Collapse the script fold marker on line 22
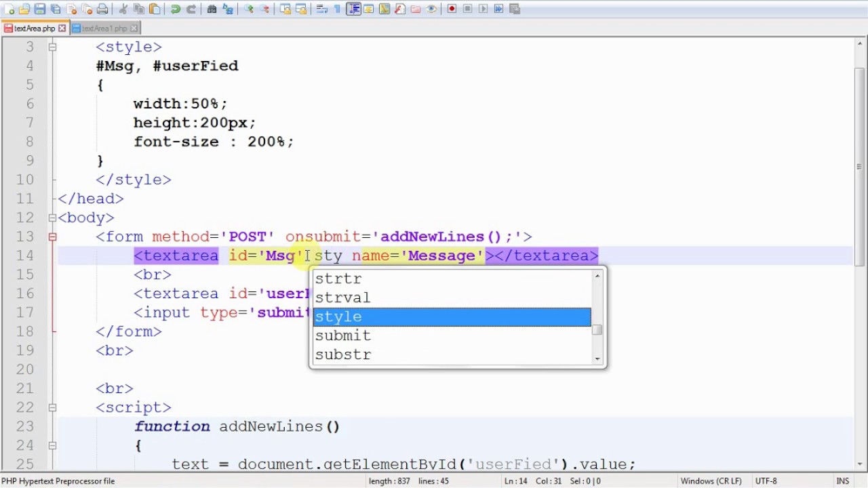868x488 pixels. coord(52,407)
